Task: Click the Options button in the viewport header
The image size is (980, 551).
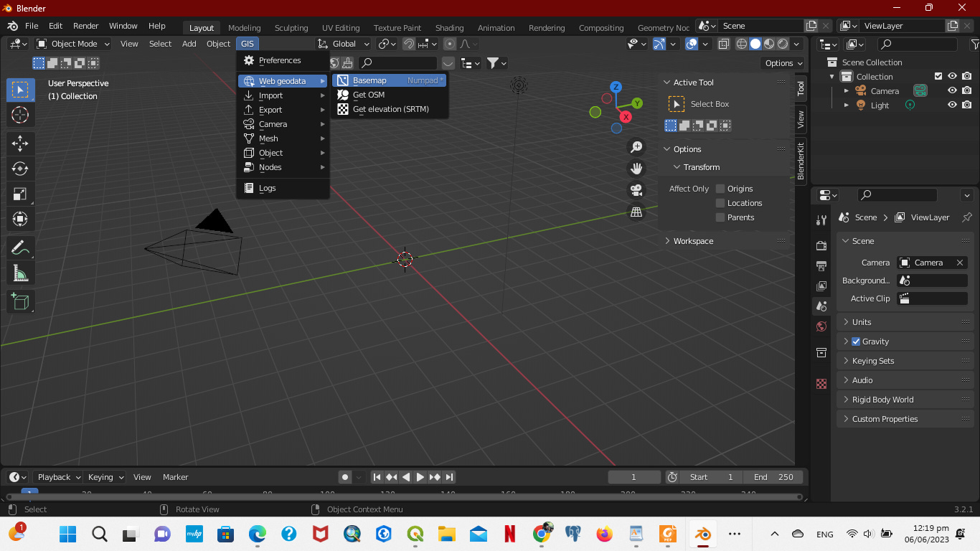Action: click(782, 62)
